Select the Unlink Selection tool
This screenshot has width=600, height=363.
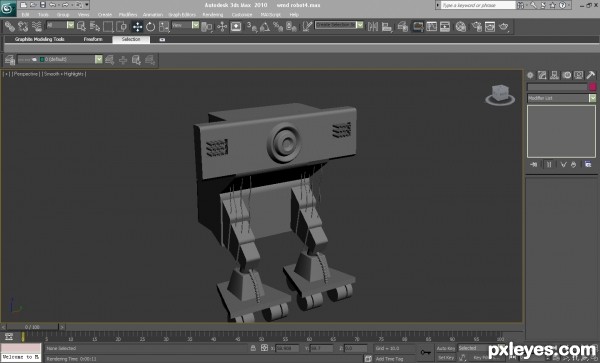coord(23,26)
